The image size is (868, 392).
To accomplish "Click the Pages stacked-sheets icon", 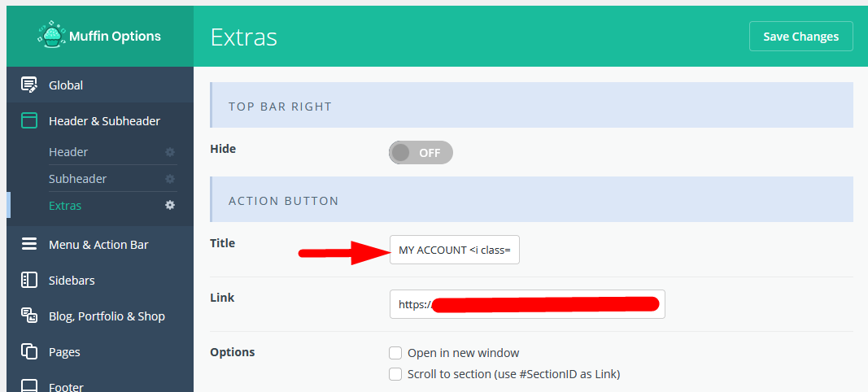I will 28,351.
